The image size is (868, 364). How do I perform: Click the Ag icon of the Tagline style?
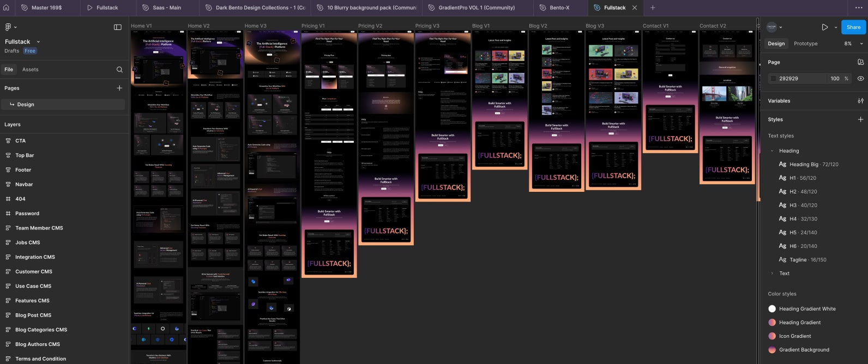(x=782, y=259)
